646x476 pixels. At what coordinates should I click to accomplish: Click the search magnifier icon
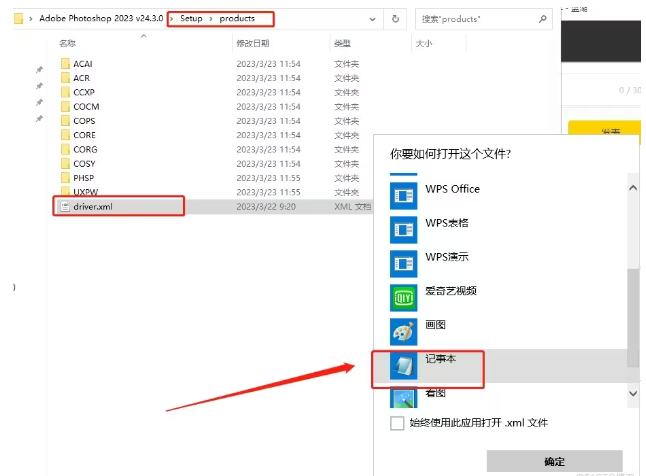click(x=543, y=19)
